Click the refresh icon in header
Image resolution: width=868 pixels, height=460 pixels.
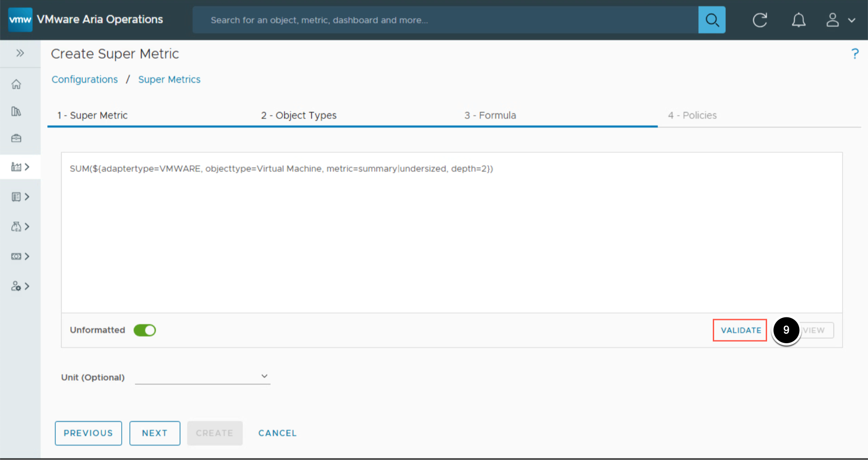759,20
